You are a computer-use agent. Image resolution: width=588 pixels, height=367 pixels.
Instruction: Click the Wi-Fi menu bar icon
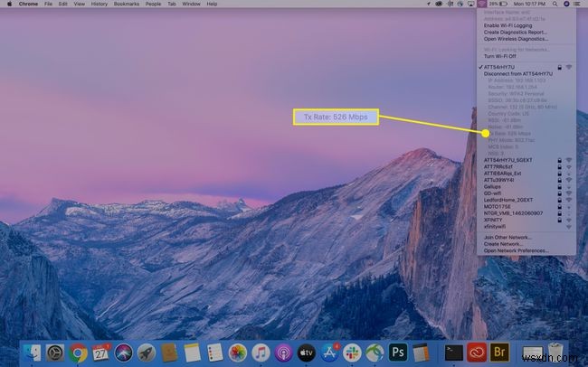[x=482, y=4]
